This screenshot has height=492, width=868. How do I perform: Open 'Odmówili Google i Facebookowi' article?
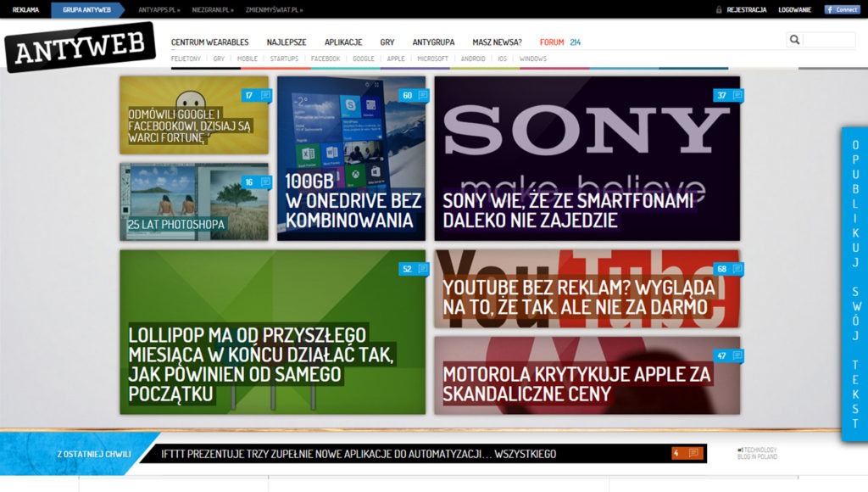coord(194,115)
